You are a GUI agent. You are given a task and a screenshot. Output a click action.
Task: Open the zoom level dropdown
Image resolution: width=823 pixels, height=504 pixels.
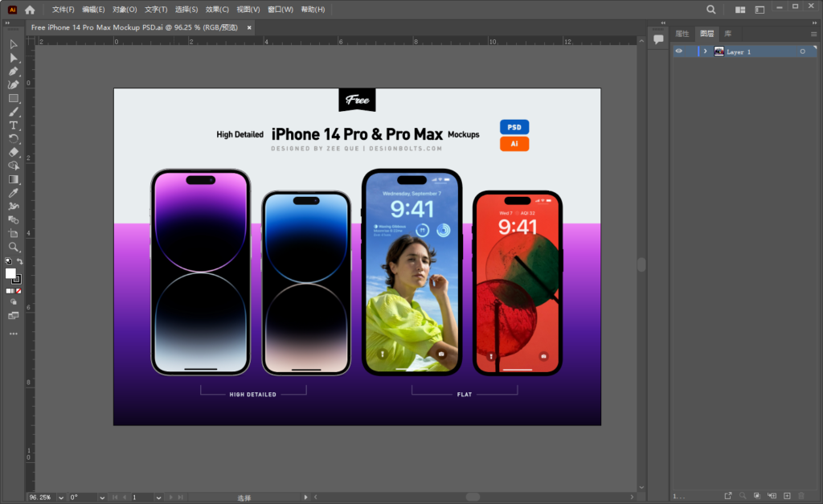[61, 498]
